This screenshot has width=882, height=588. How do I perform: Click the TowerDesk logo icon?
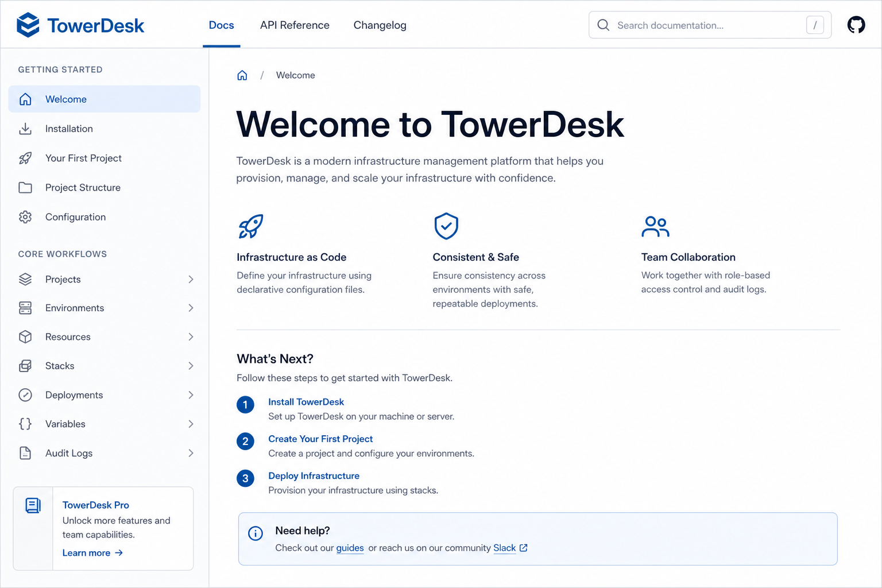28,25
